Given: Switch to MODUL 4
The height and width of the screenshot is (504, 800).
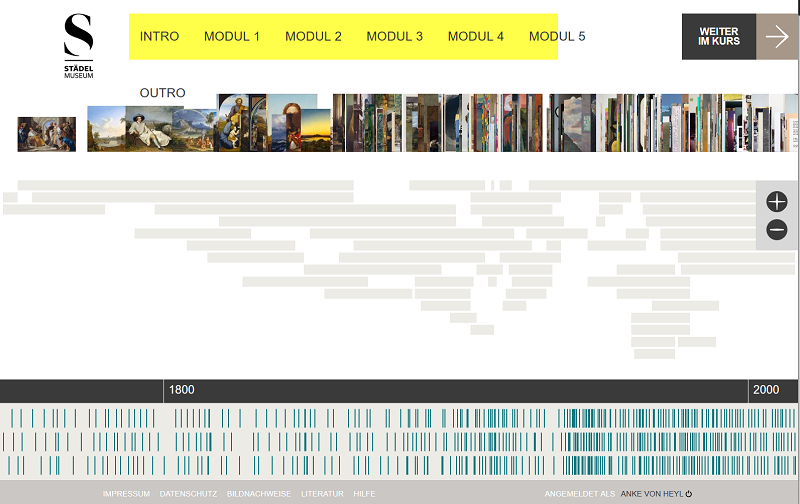Looking at the screenshot, I should [476, 37].
